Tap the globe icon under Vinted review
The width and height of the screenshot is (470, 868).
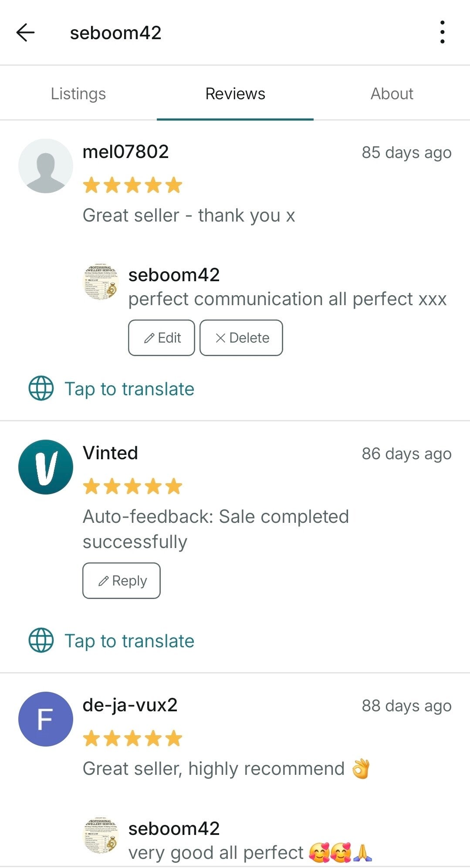pyautogui.click(x=41, y=640)
